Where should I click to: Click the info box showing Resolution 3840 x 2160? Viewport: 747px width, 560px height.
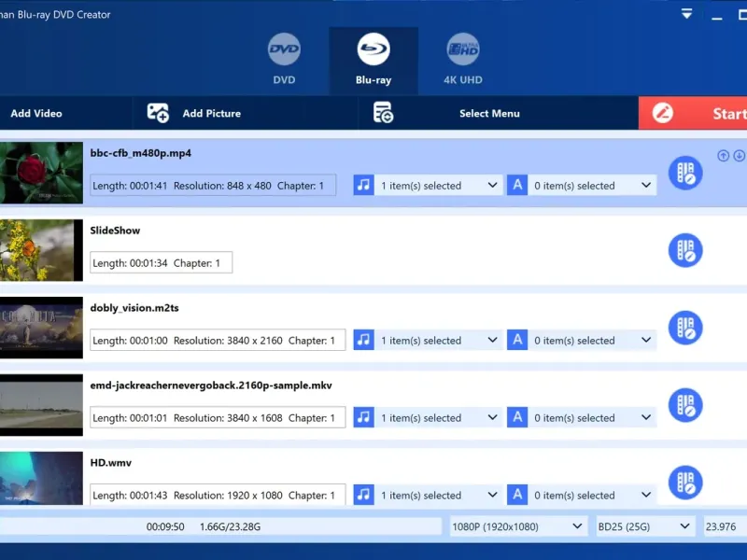coord(218,340)
